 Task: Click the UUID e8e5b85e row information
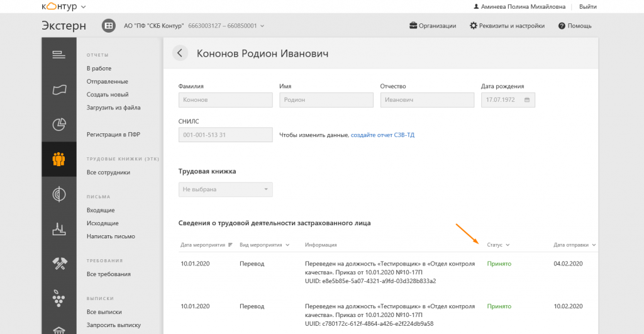[x=390, y=272]
